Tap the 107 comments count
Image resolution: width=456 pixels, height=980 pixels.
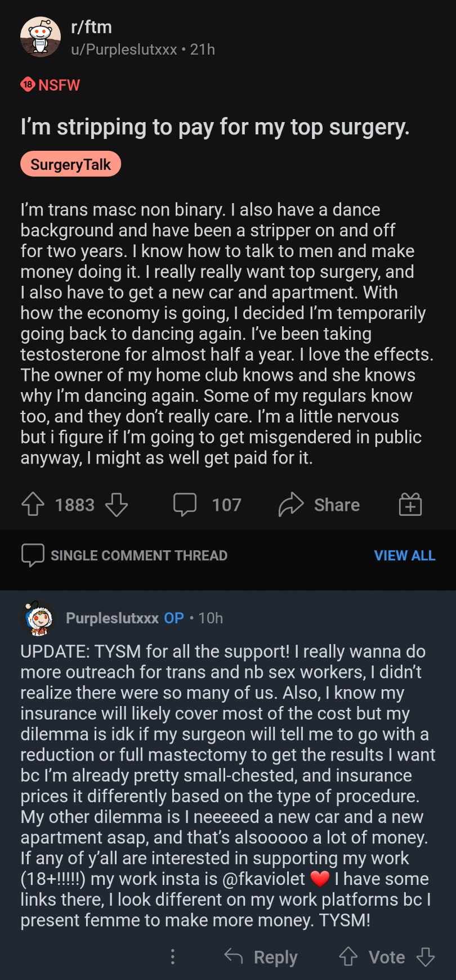(x=226, y=505)
